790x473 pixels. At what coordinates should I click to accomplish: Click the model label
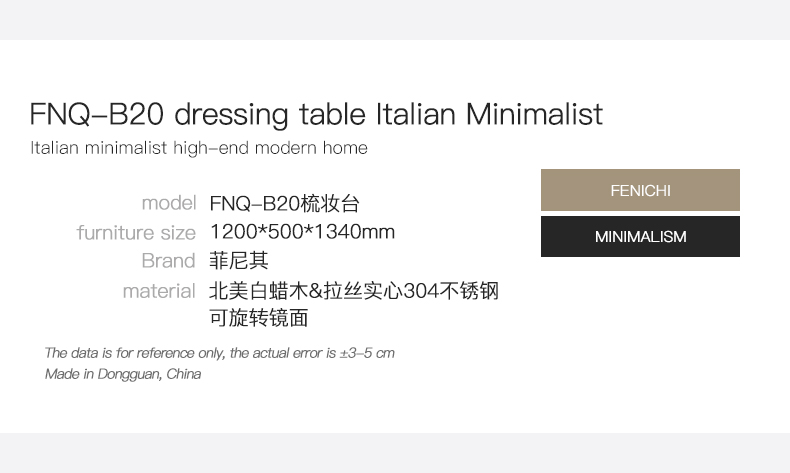point(169,203)
